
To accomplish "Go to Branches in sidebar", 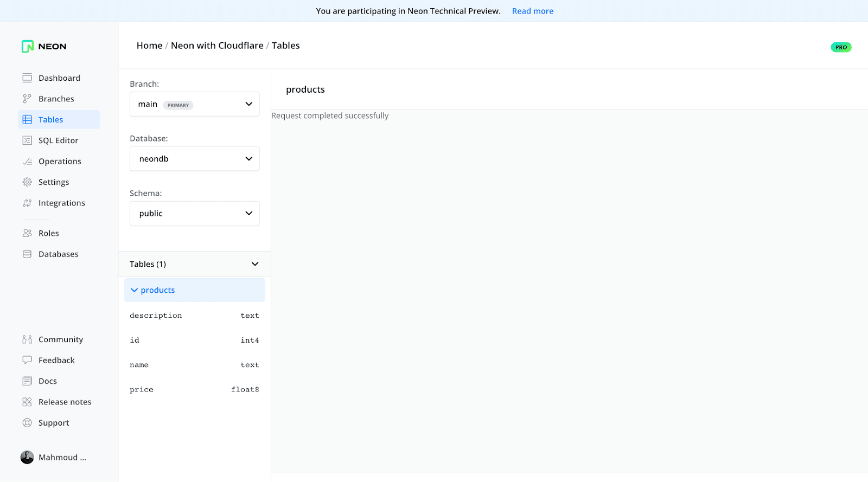I will (x=59, y=99).
